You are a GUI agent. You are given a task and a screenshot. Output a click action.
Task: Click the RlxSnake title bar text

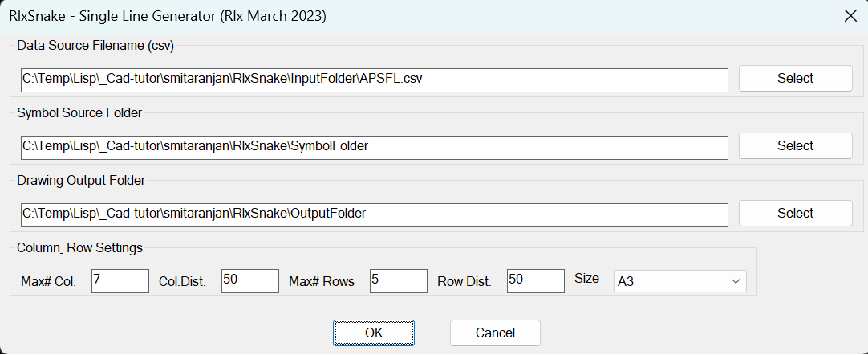click(x=167, y=16)
